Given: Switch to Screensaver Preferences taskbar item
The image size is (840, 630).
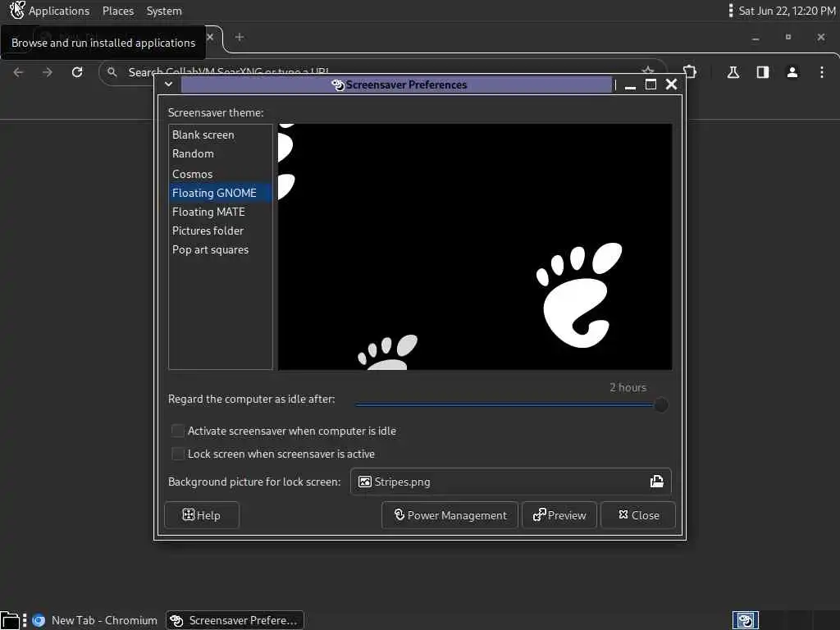Looking at the screenshot, I should (x=235, y=620).
